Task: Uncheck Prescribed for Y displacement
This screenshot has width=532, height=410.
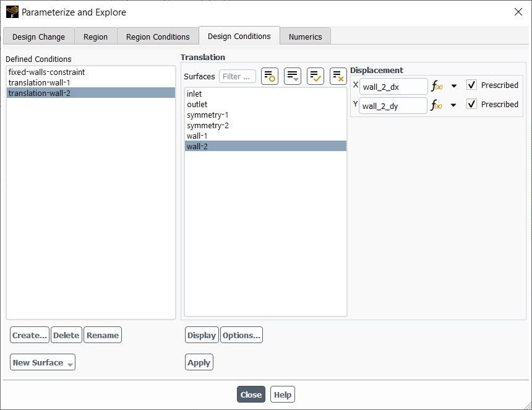Action: tap(471, 104)
